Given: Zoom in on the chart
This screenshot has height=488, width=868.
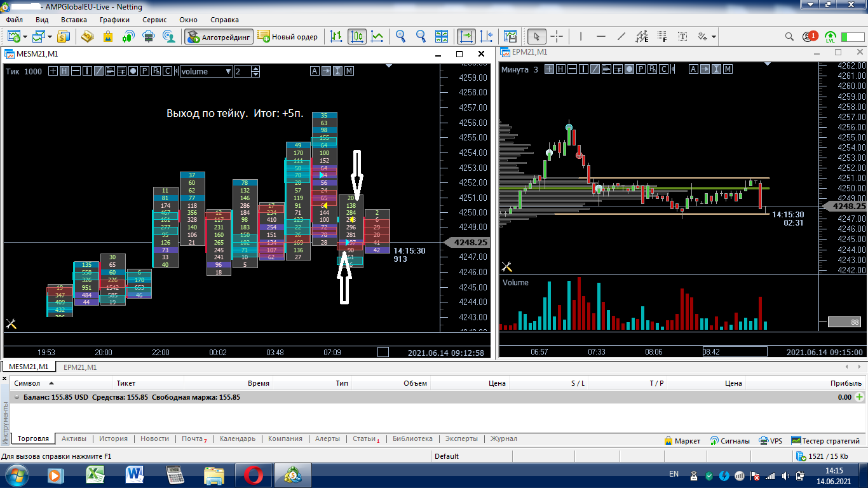Looking at the screenshot, I should coord(400,36).
